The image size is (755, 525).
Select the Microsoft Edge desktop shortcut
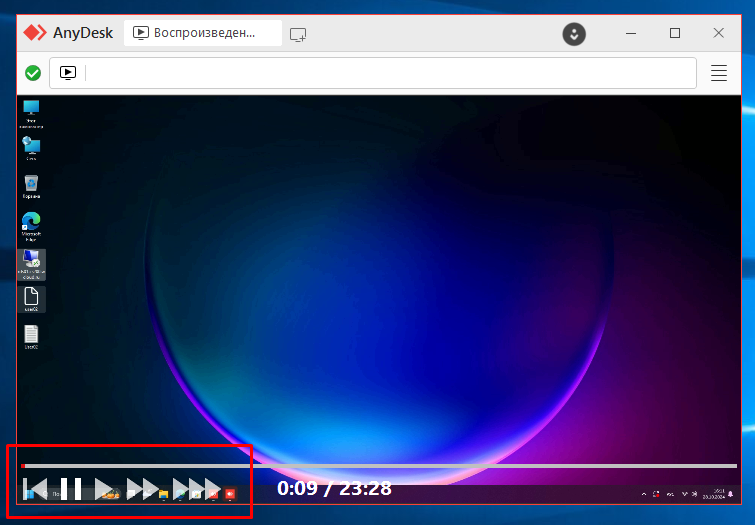31,226
